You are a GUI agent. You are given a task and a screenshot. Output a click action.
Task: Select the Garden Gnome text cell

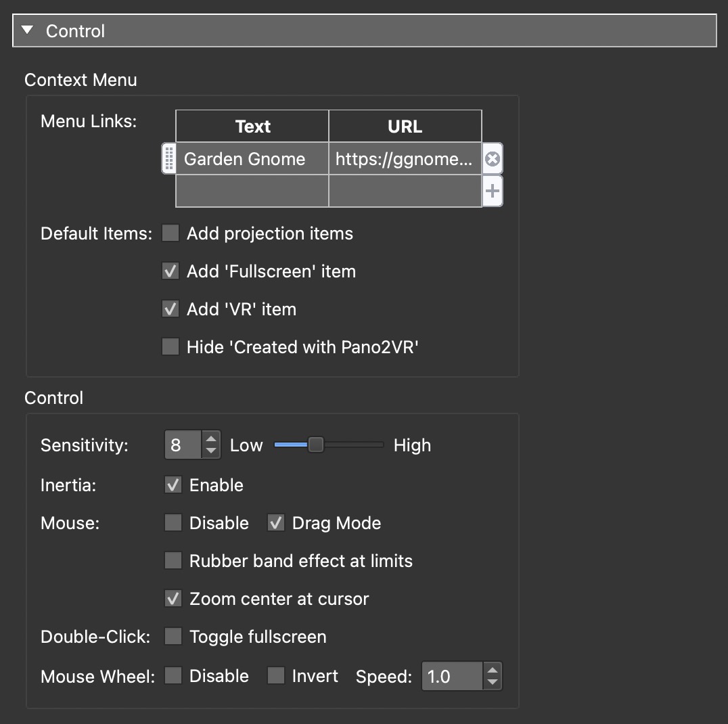[252, 159]
